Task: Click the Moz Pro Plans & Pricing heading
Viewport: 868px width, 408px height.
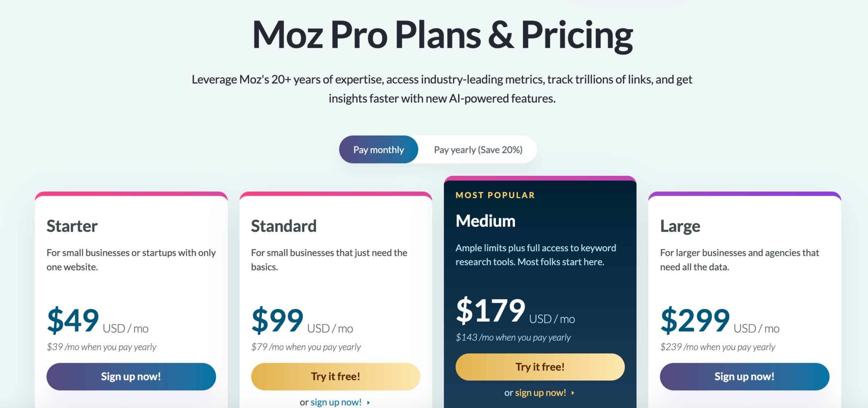Action: 442,35
